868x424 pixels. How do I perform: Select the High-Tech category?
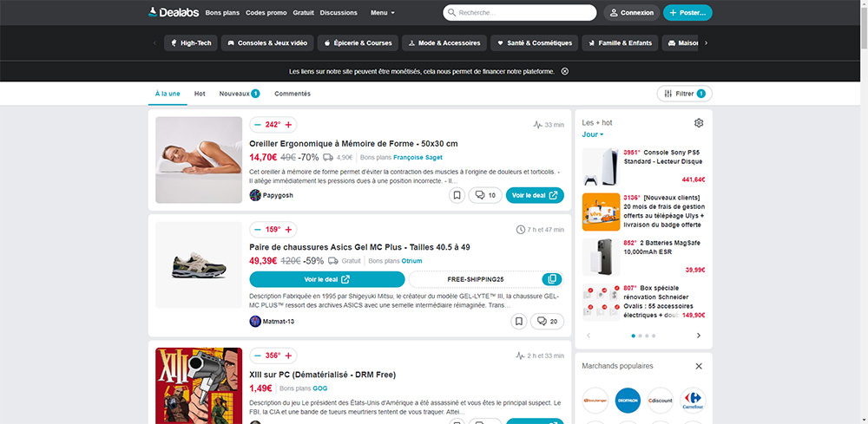click(x=190, y=43)
